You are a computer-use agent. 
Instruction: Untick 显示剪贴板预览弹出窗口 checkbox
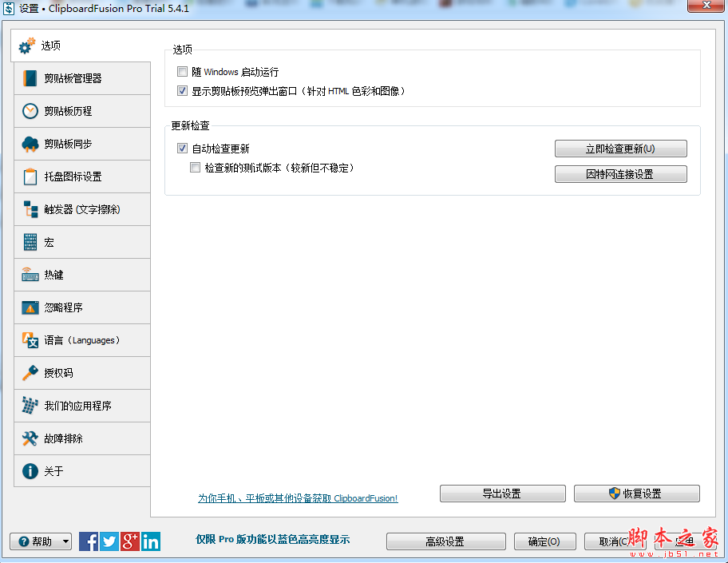183,91
